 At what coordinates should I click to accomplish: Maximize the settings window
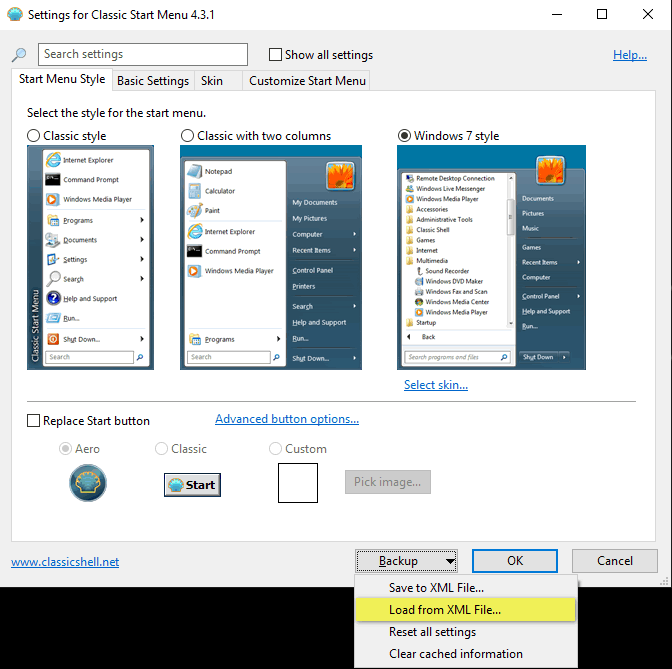602,14
